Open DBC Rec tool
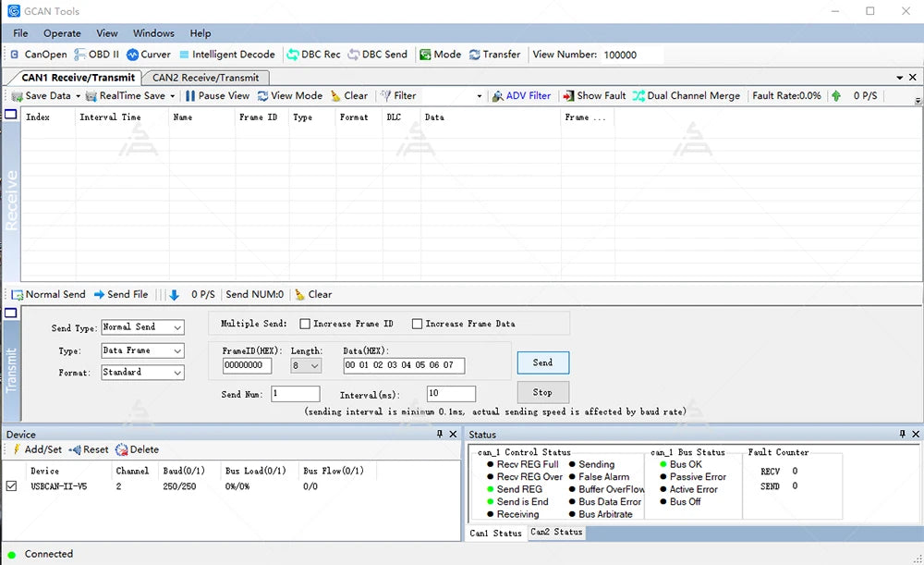 coord(313,55)
